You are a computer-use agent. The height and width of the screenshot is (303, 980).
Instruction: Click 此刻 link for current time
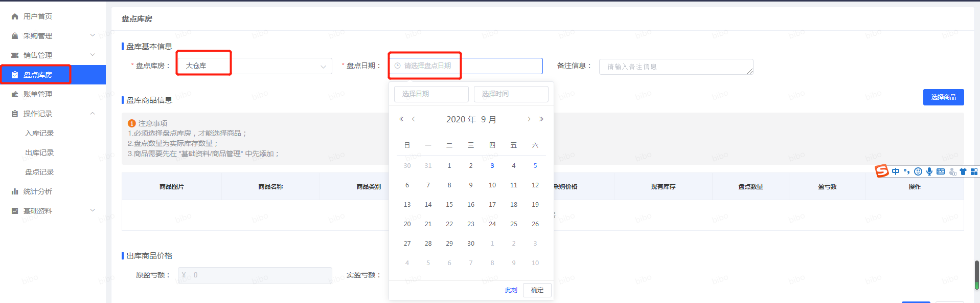511,290
